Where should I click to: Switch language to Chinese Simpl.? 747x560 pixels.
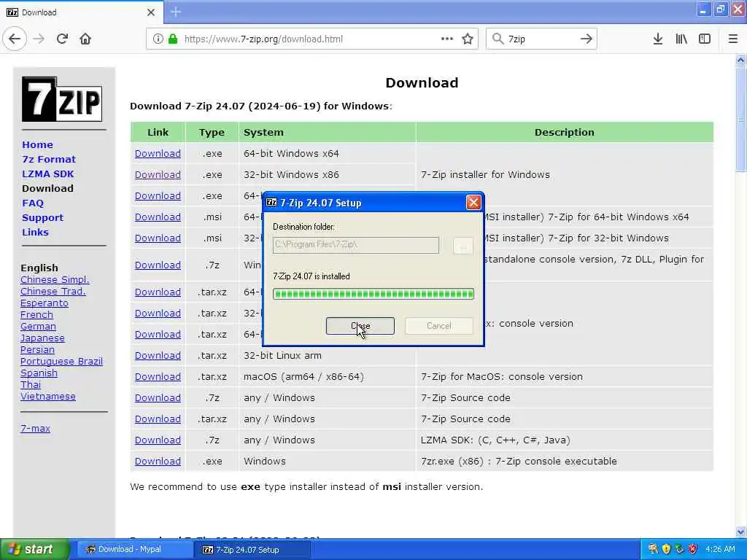55,279
